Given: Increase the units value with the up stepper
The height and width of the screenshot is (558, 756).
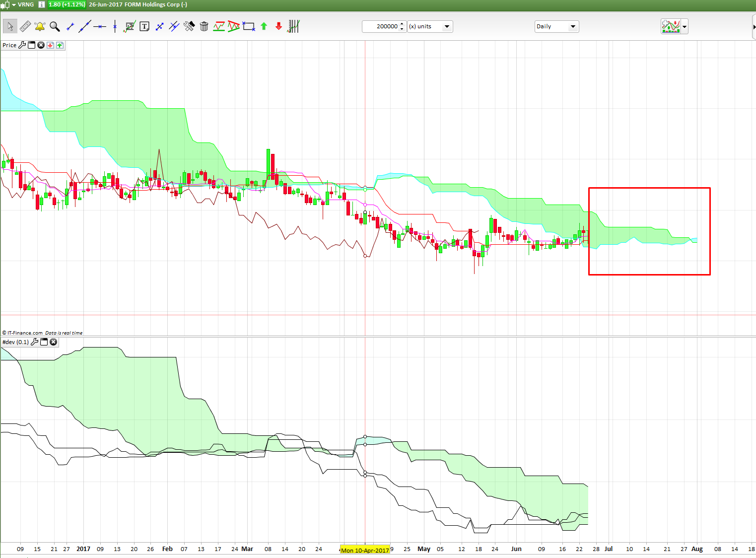Looking at the screenshot, I should [402, 24].
